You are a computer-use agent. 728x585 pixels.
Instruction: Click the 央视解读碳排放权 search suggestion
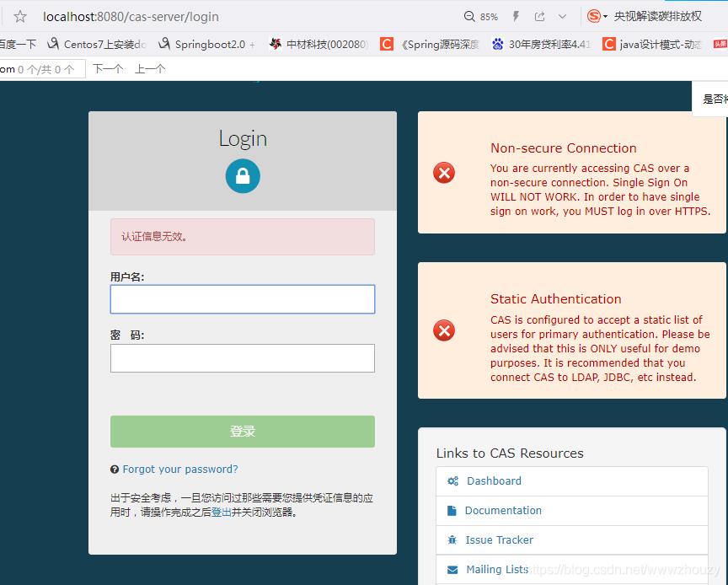click(657, 16)
